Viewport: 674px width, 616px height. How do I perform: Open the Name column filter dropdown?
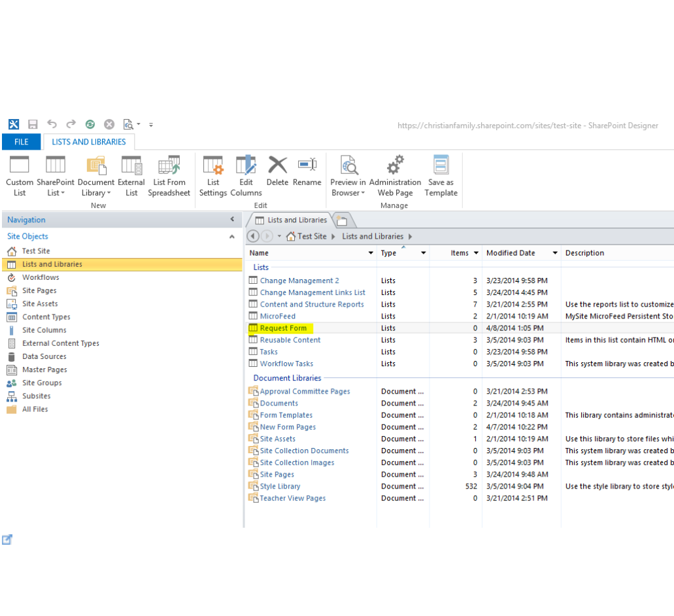[x=371, y=253]
